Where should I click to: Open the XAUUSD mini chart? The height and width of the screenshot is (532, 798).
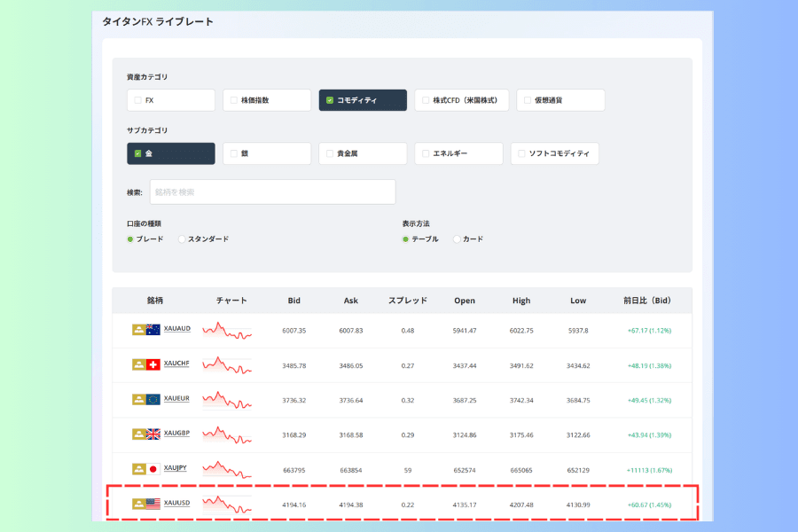point(227,505)
